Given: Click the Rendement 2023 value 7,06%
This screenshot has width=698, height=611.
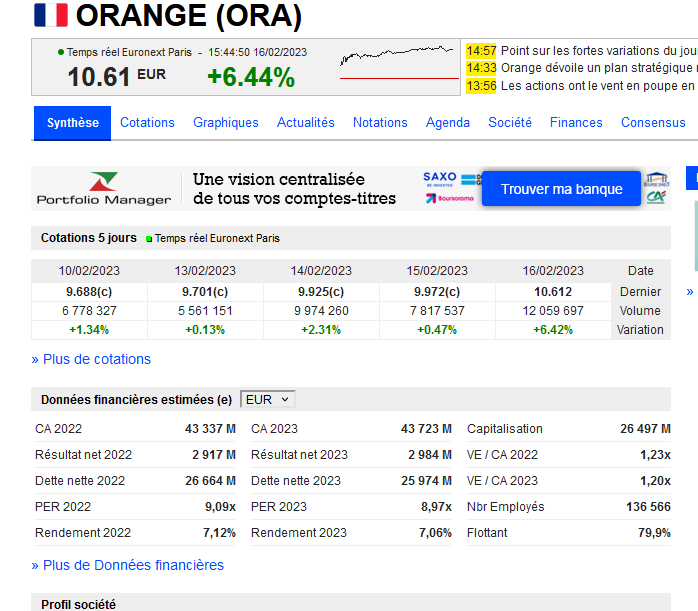Looking at the screenshot, I should coord(435,533).
